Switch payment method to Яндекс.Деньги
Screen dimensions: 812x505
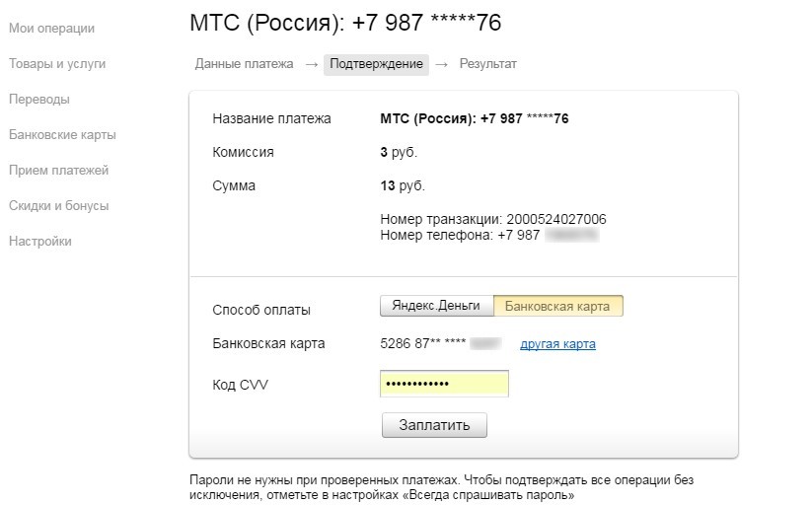[436, 306]
